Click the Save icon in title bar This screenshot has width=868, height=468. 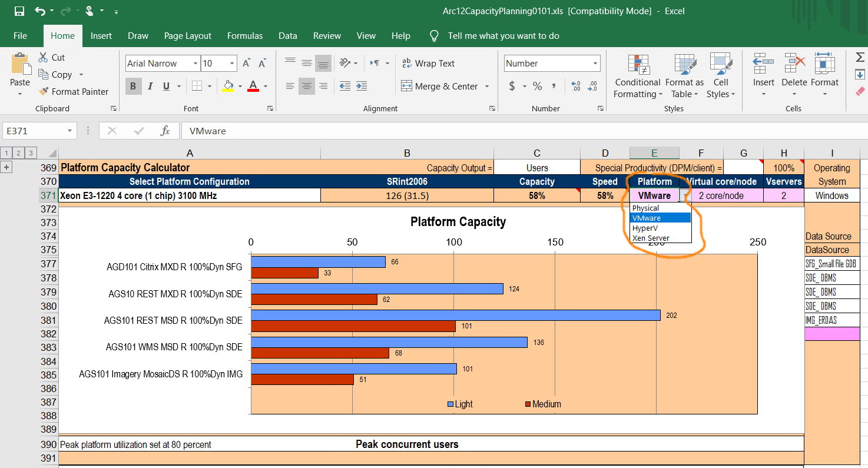pyautogui.click(x=19, y=11)
